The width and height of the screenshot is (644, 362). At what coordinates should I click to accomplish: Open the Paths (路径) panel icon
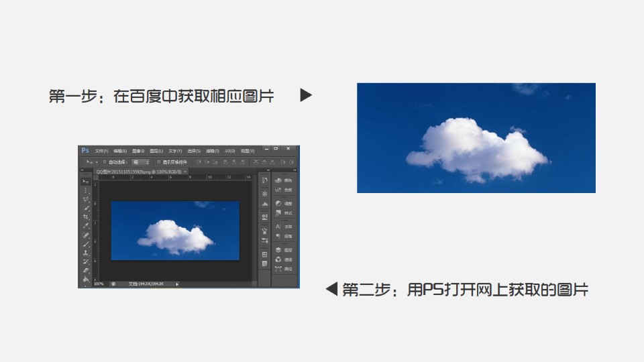coord(279,268)
